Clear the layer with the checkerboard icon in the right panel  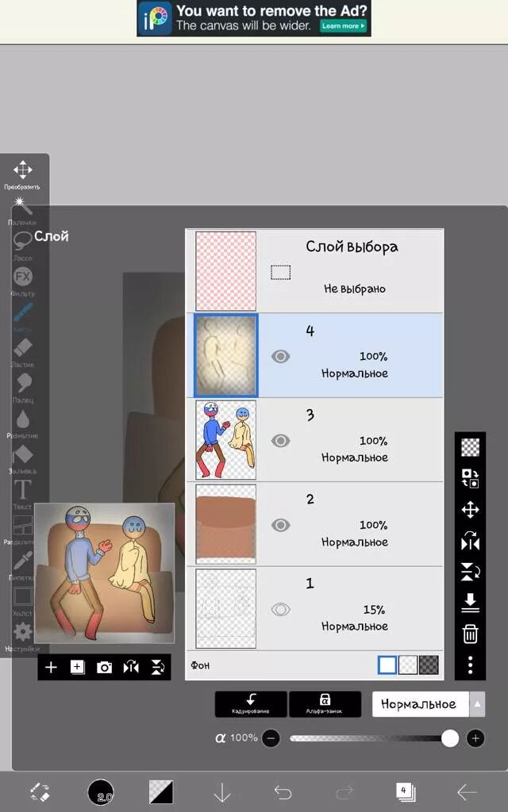[470, 447]
